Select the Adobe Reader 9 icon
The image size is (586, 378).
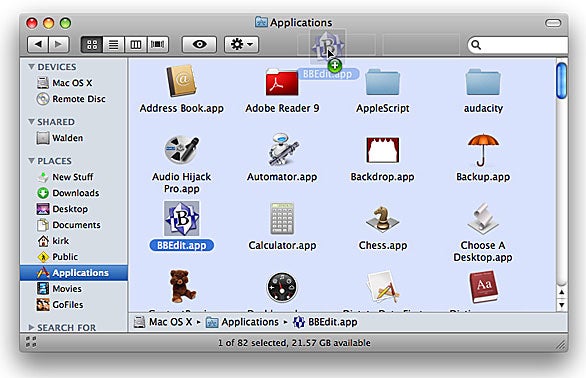tap(282, 82)
